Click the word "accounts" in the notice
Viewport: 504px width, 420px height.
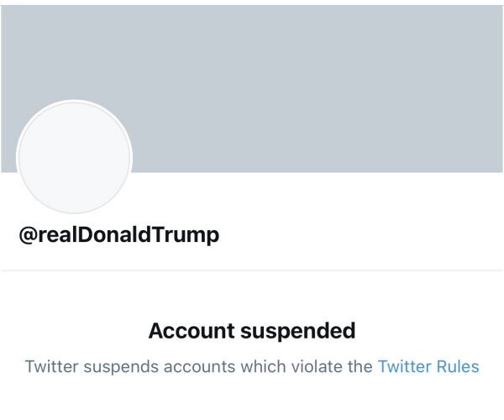(x=183, y=367)
